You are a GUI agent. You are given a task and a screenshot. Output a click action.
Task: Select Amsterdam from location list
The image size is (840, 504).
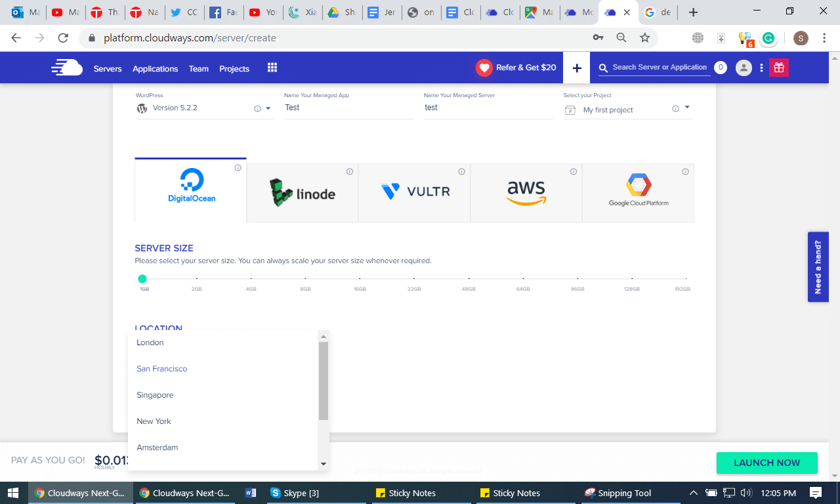tap(224, 448)
